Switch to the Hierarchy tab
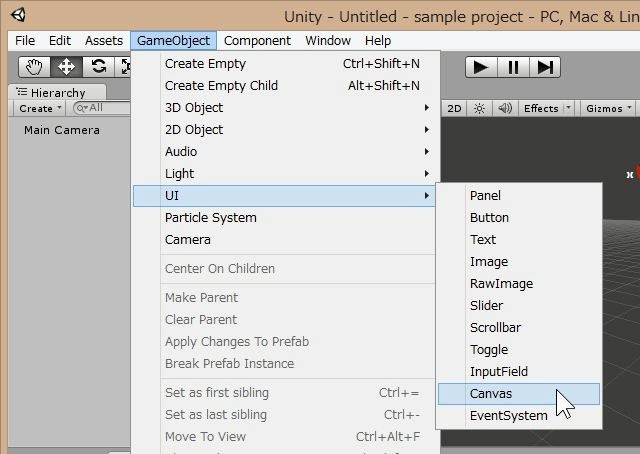Image resolution: width=640 pixels, height=454 pixels. pos(57,93)
